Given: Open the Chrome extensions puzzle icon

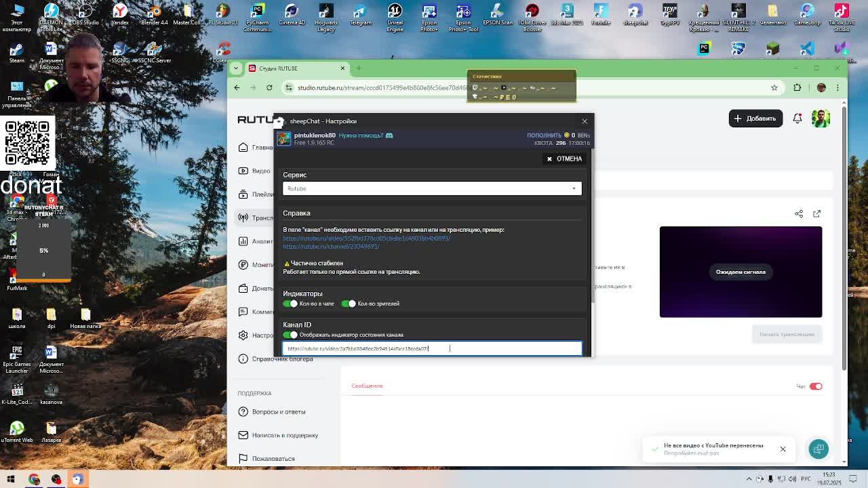Looking at the screenshot, I should (x=797, y=87).
